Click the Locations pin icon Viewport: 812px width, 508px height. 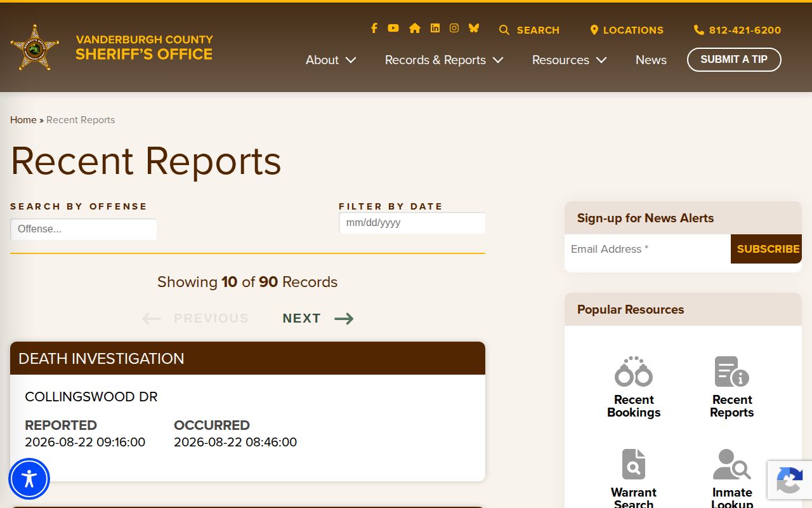tap(594, 30)
